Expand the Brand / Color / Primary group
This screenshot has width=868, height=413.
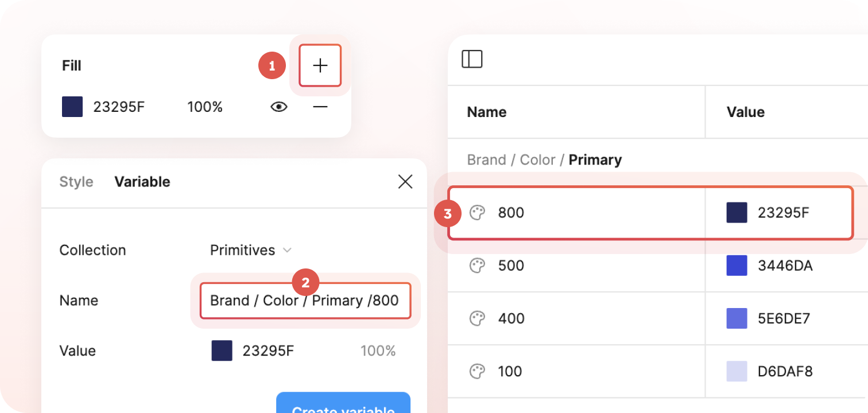tap(543, 159)
